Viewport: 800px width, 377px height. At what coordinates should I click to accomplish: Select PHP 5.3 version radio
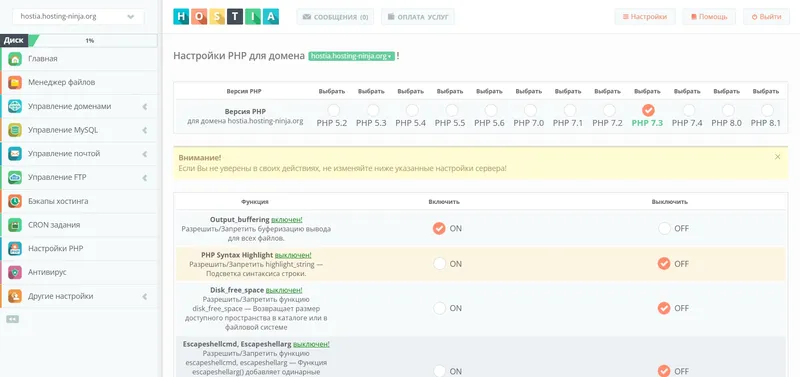pos(373,110)
